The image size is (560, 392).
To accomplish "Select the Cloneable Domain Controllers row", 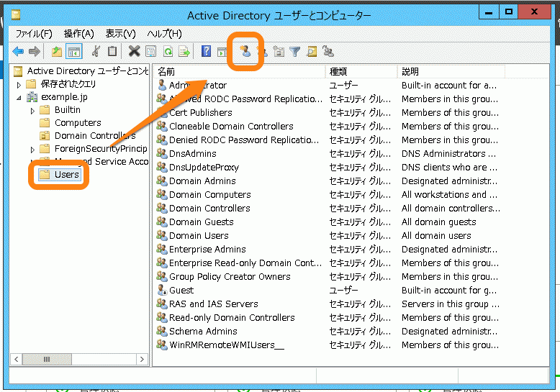I will click(231, 126).
